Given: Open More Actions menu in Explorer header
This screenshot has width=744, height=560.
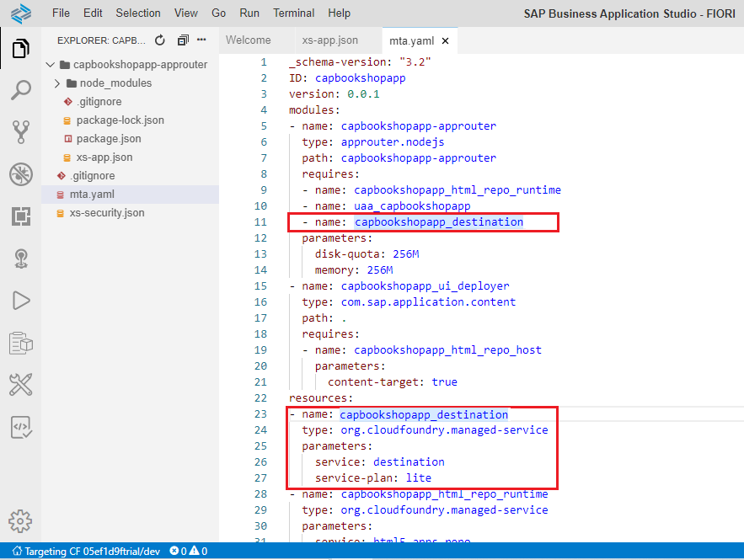Looking at the screenshot, I should click(201, 38).
